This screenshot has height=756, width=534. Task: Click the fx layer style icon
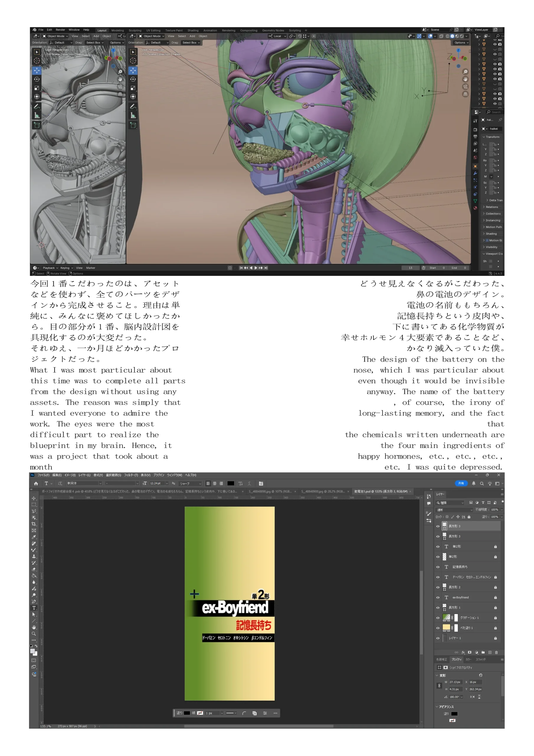pyautogui.click(x=463, y=652)
